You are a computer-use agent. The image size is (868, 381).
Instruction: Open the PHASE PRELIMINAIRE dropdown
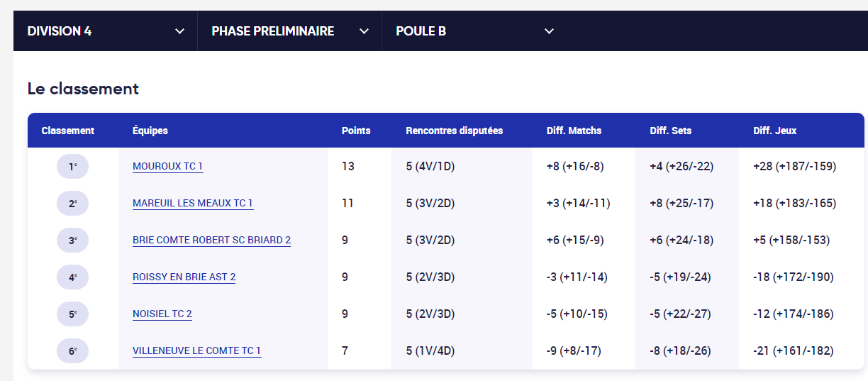(x=289, y=31)
